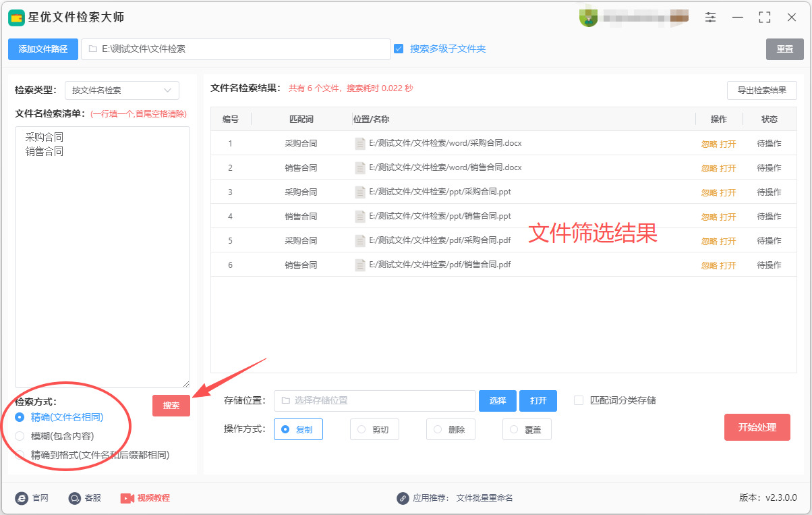Click version text v2.3.0.0
Screen dimensions: 812x515
(x=781, y=498)
